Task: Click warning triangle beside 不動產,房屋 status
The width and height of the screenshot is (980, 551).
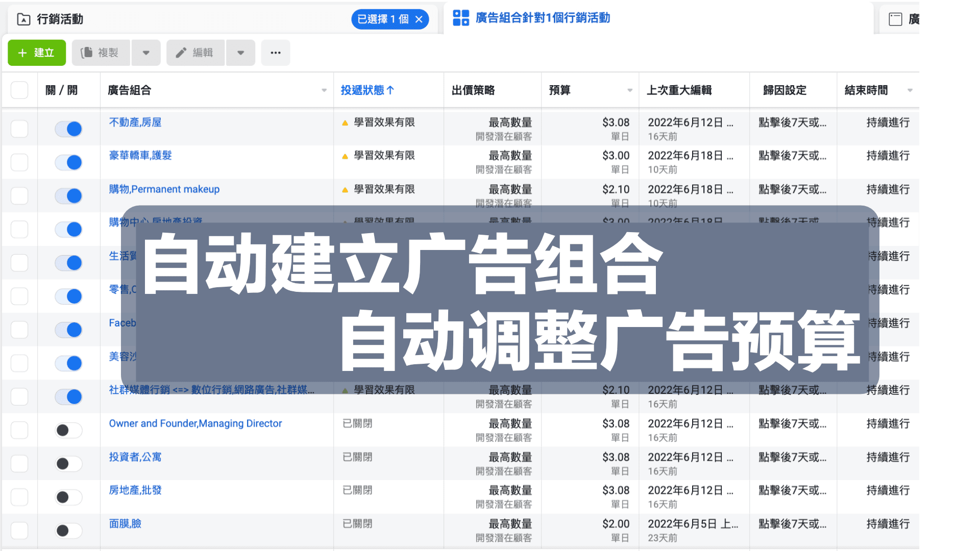Action: [345, 123]
